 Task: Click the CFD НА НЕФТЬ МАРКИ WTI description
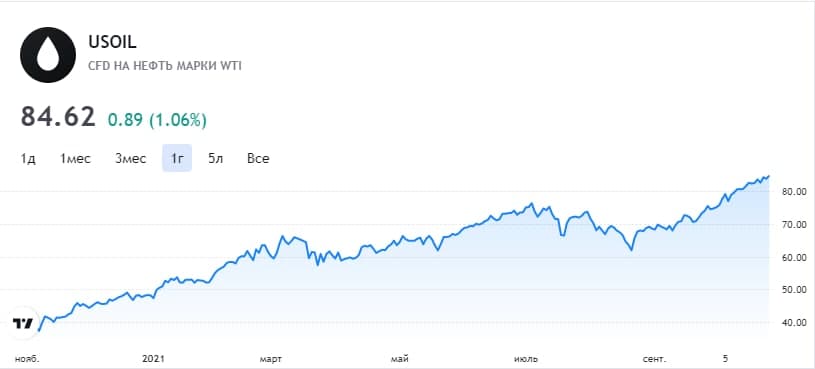(165, 67)
